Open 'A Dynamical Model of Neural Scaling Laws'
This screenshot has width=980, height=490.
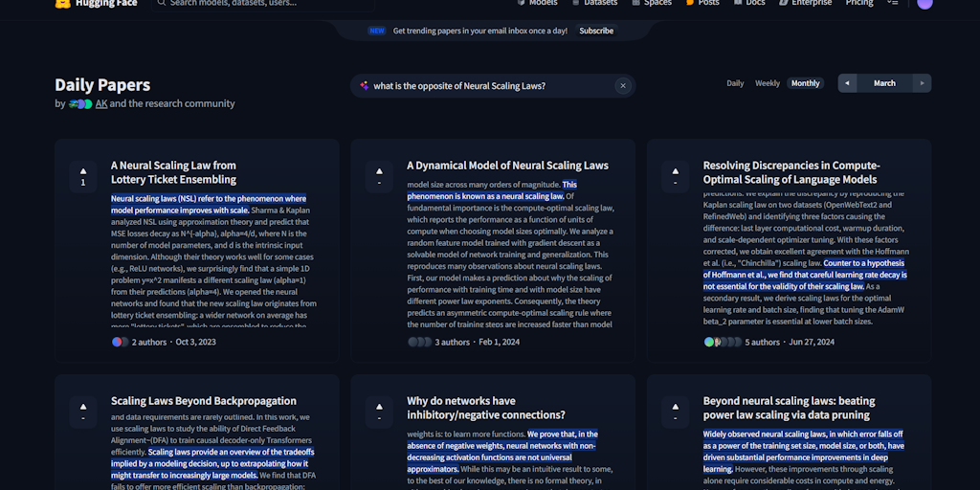(x=507, y=166)
